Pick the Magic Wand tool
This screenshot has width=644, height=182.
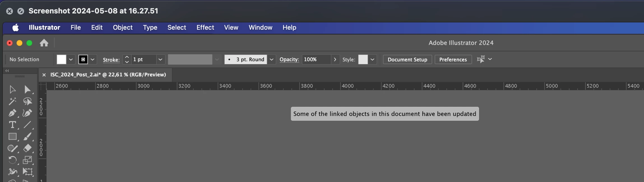coord(12,101)
